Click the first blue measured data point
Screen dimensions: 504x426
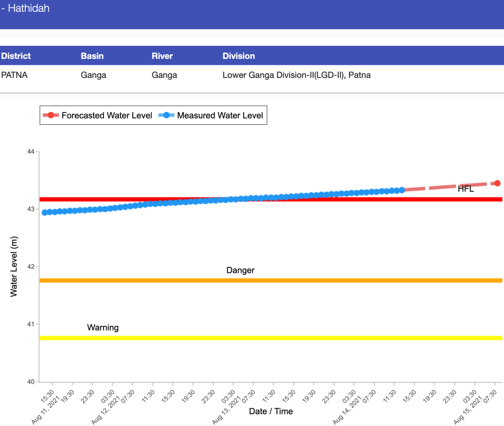tap(45, 212)
